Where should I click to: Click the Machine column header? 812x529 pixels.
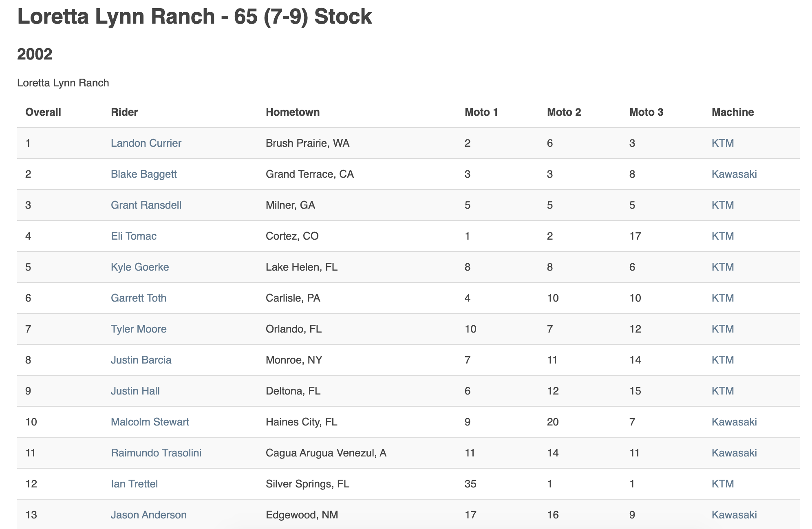733,112
